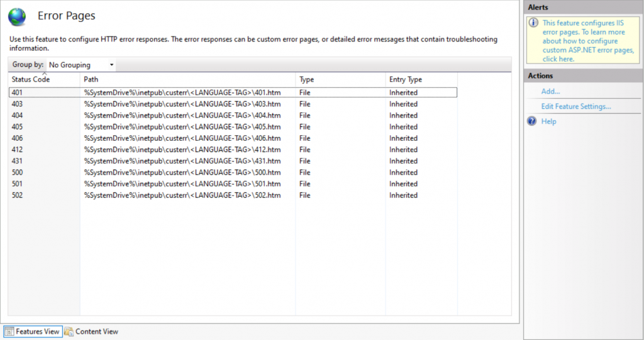Sort by Type column header
This screenshot has width=644, height=340.
(340, 79)
